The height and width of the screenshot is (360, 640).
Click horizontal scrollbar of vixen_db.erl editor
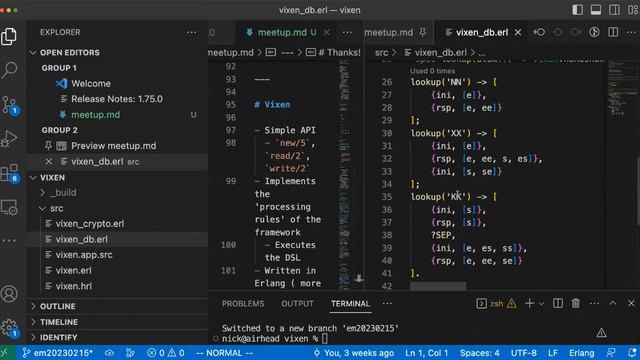click(438, 286)
